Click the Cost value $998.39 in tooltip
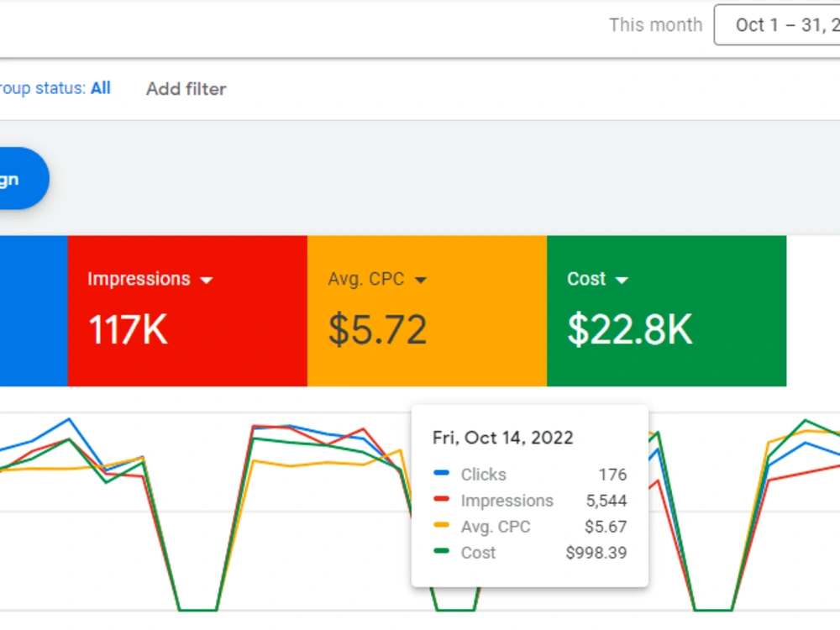This screenshot has width=840, height=630. tap(596, 553)
